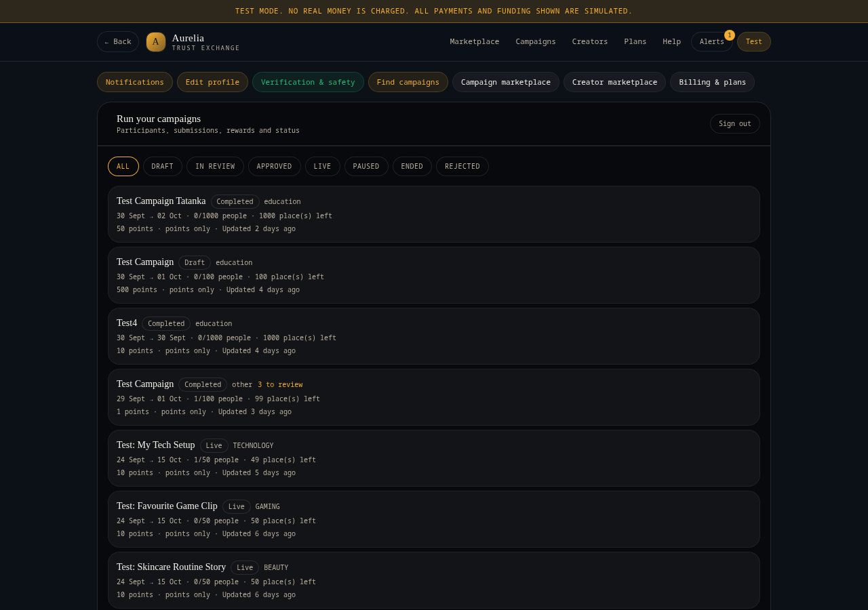The width and height of the screenshot is (868, 610).
Task: Open the Test4 campaign title
Action: click(127, 323)
